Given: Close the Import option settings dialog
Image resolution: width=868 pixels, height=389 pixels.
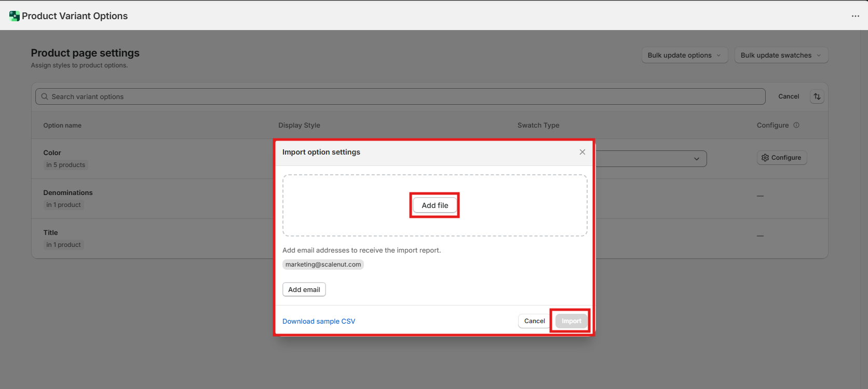Looking at the screenshot, I should pos(582,152).
